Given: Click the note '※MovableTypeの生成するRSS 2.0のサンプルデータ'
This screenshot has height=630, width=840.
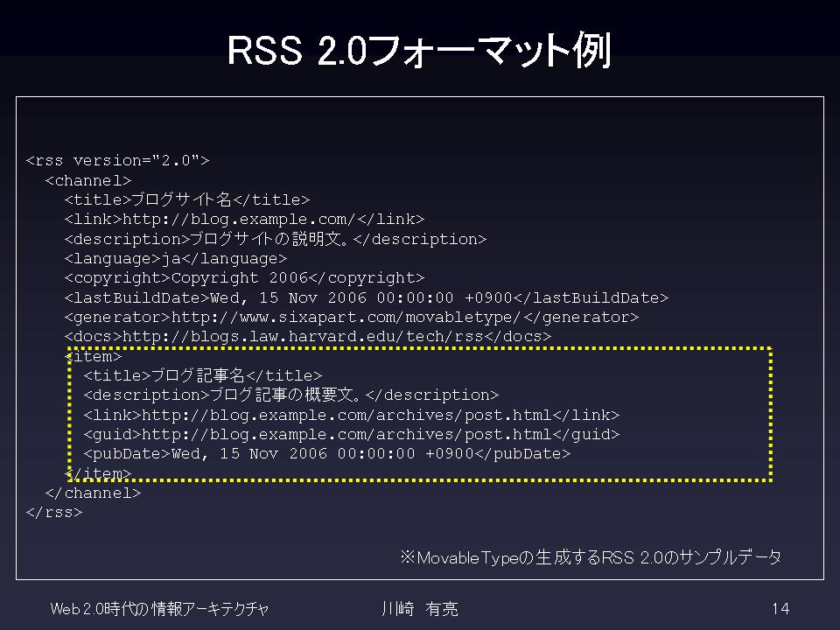Looking at the screenshot, I should [591, 557].
